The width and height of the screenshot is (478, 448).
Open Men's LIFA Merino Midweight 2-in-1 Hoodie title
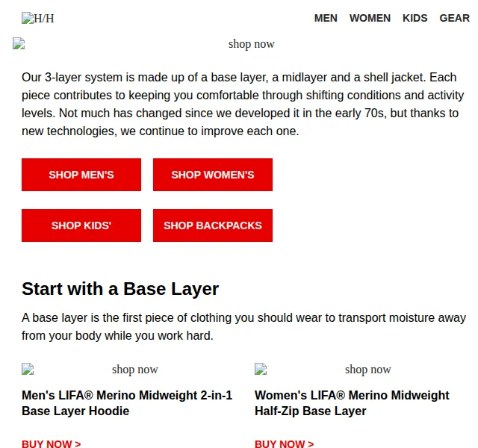click(x=127, y=403)
